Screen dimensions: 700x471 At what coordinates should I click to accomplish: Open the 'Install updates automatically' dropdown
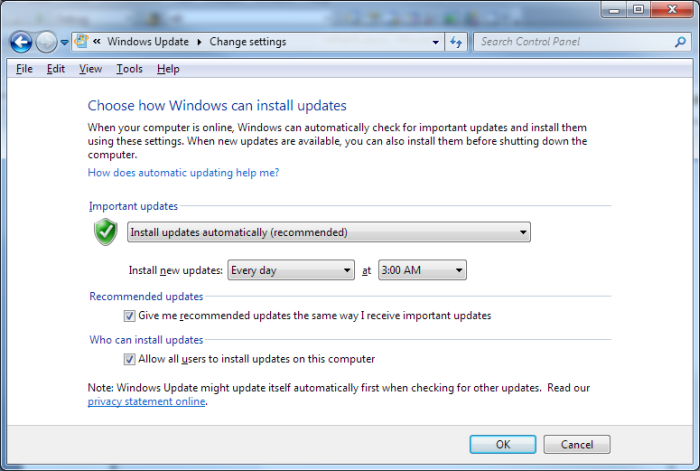[329, 232]
